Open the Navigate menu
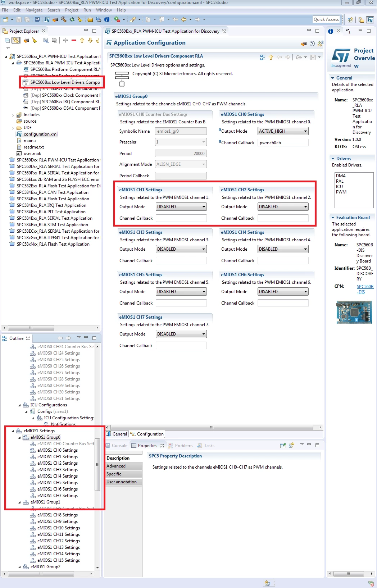Screen dimensions: 377x588 tap(34, 10)
